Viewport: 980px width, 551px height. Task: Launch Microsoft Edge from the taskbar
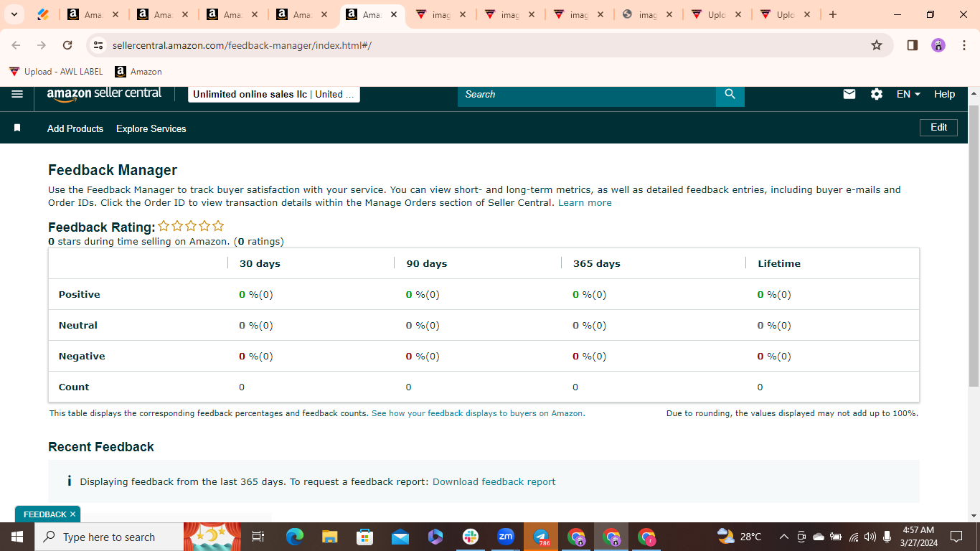(x=295, y=537)
